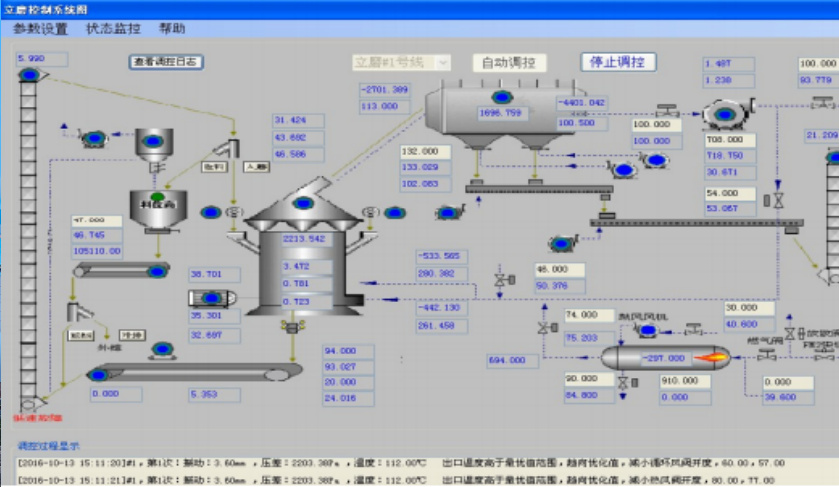The image size is (839, 487).
Task: Click the 2213.542 mill pressure value field
Action: pyautogui.click(x=305, y=239)
